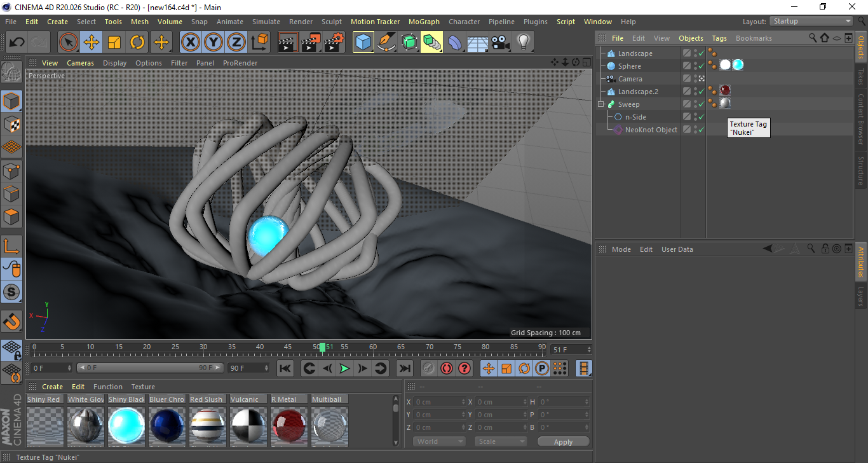
Task: Select the Workplane orange grid icon
Action: coord(11,147)
